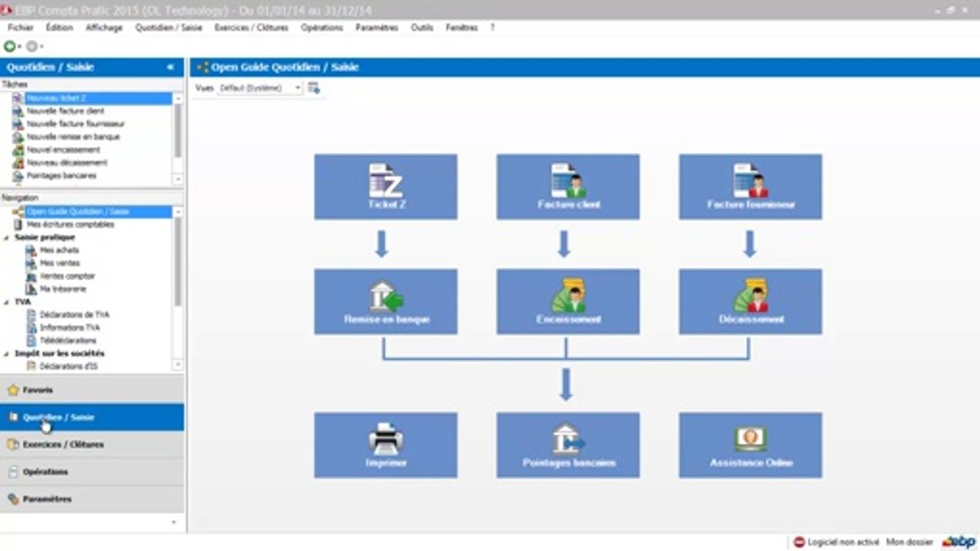980x551 pixels.
Task: Open the Remise en banque tile
Action: [x=385, y=302]
